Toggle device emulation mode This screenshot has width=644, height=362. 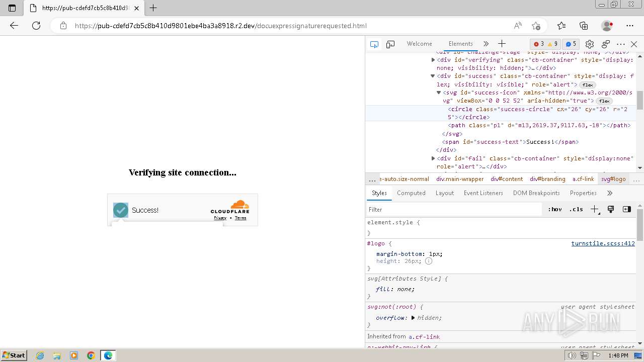pos(390,44)
